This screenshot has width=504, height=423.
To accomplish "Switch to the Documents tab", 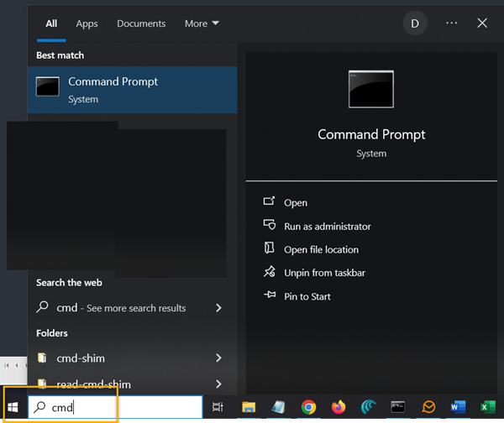I will point(141,23).
